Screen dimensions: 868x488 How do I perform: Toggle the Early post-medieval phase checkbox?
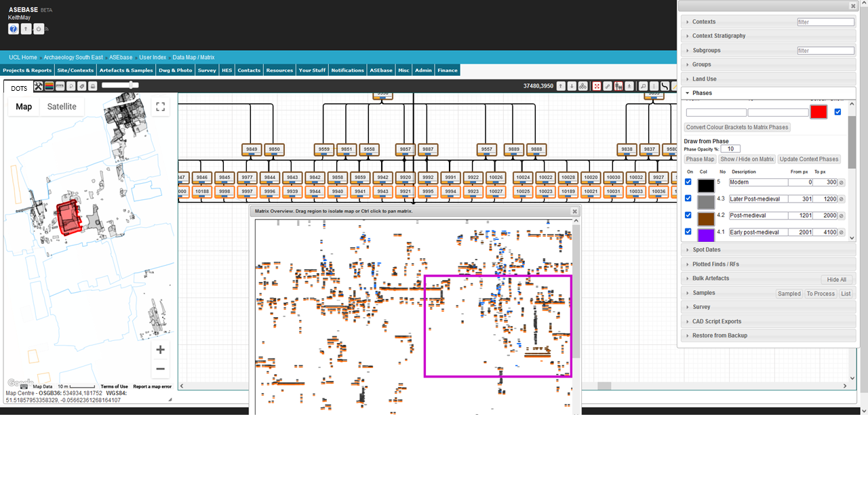point(689,232)
